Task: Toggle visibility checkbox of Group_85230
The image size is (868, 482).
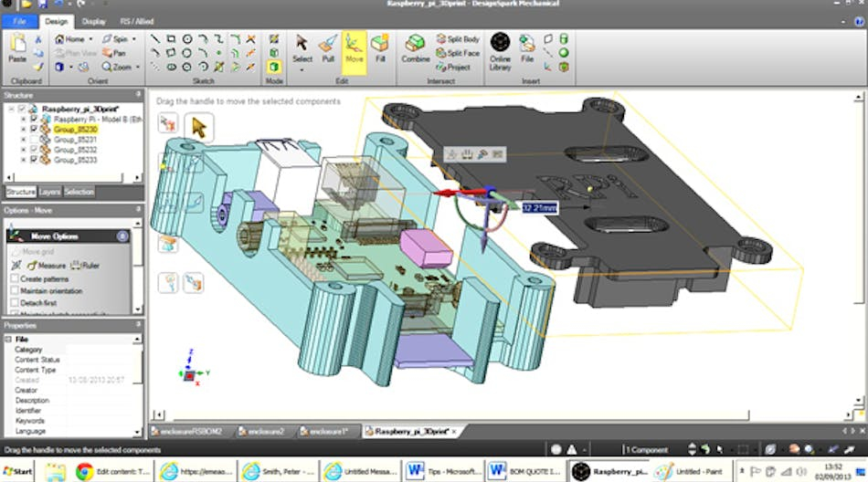Action: [34, 129]
